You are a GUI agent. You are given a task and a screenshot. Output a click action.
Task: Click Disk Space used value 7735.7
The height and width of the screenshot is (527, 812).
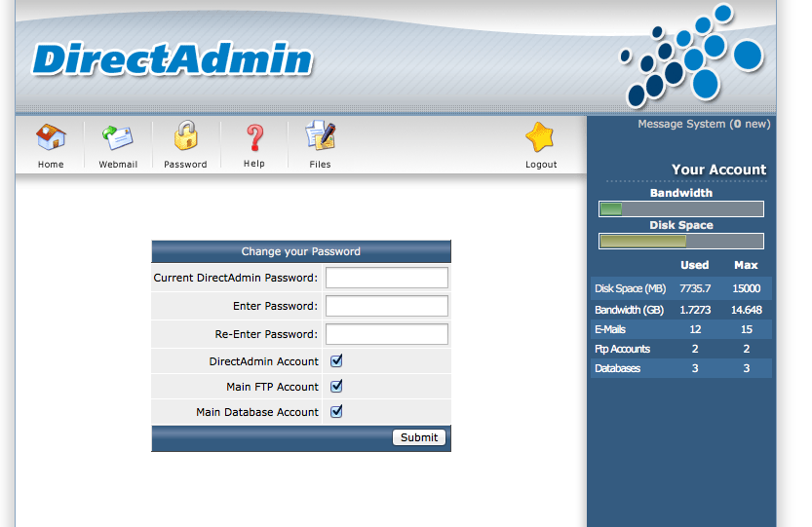tap(695, 288)
